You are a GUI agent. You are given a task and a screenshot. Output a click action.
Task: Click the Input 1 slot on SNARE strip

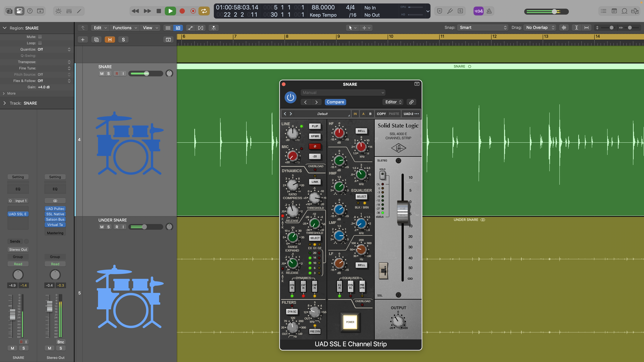pos(21,201)
